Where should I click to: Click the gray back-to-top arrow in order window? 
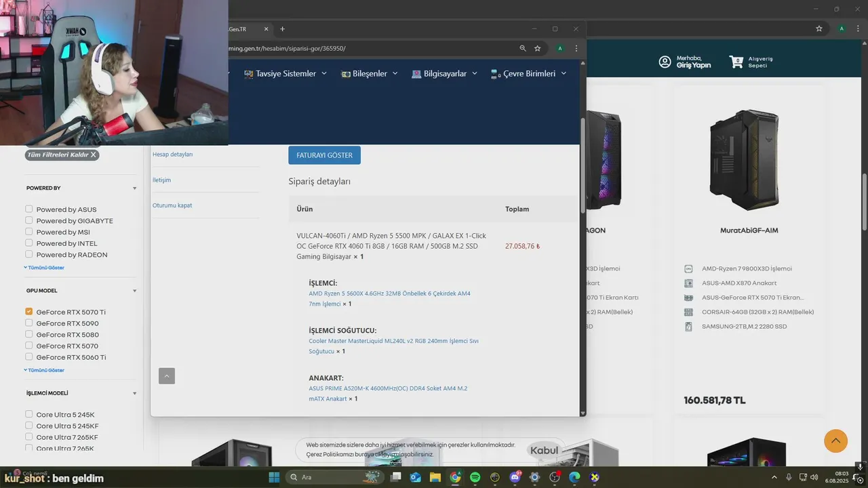pyautogui.click(x=167, y=375)
